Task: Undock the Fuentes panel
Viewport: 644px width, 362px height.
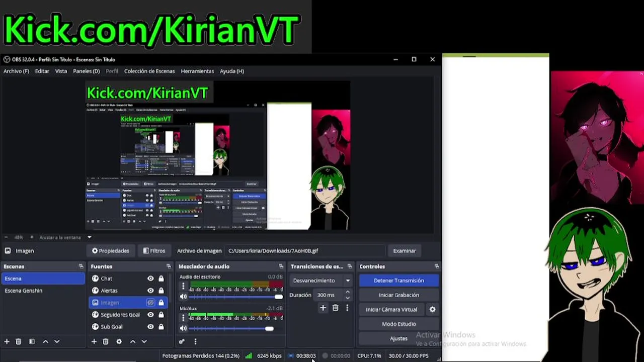Action: [x=169, y=266]
